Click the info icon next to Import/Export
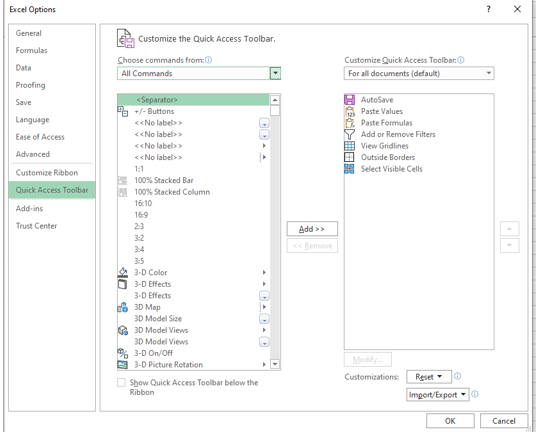Image resolution: width=541 pixels, height=443 pixels. pos(475,394)
